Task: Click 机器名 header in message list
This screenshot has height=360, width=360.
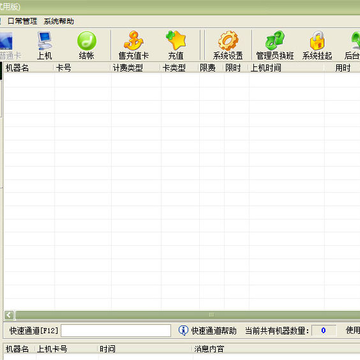Action: 19,349
